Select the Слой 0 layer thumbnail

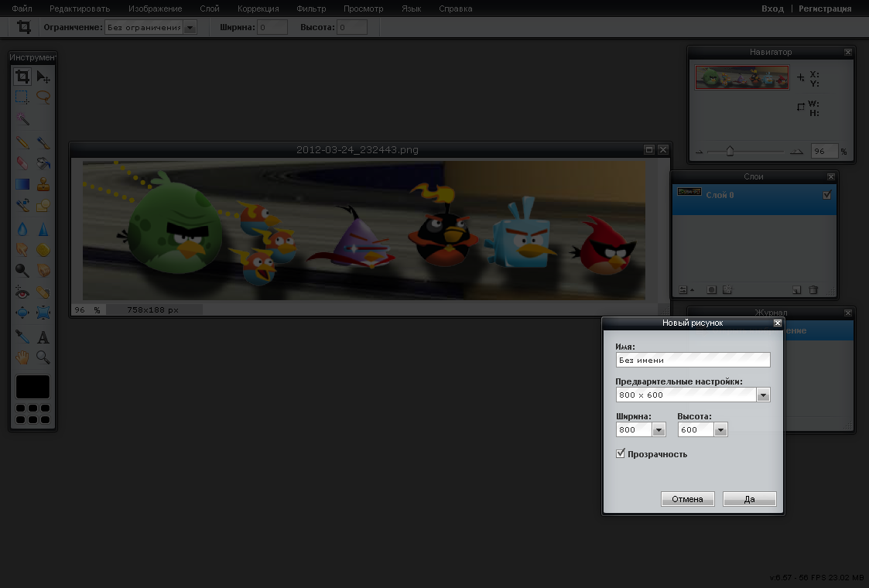(x=689, y=192)
